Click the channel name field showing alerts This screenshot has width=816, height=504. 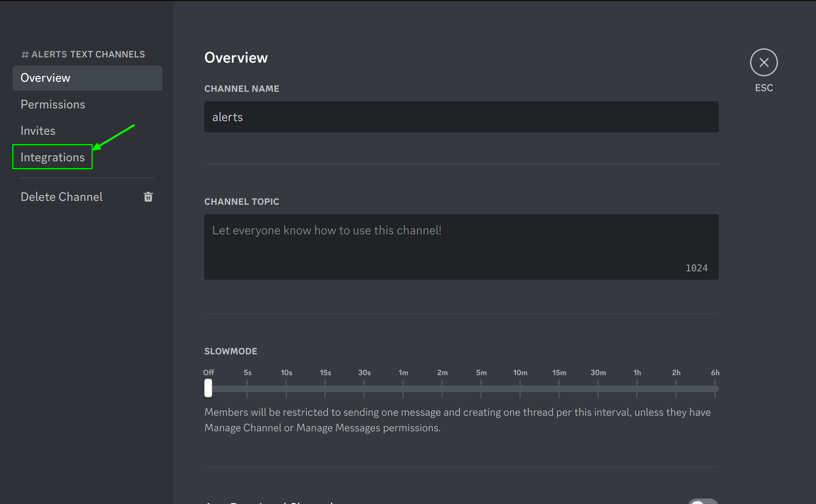pos(461,117)
